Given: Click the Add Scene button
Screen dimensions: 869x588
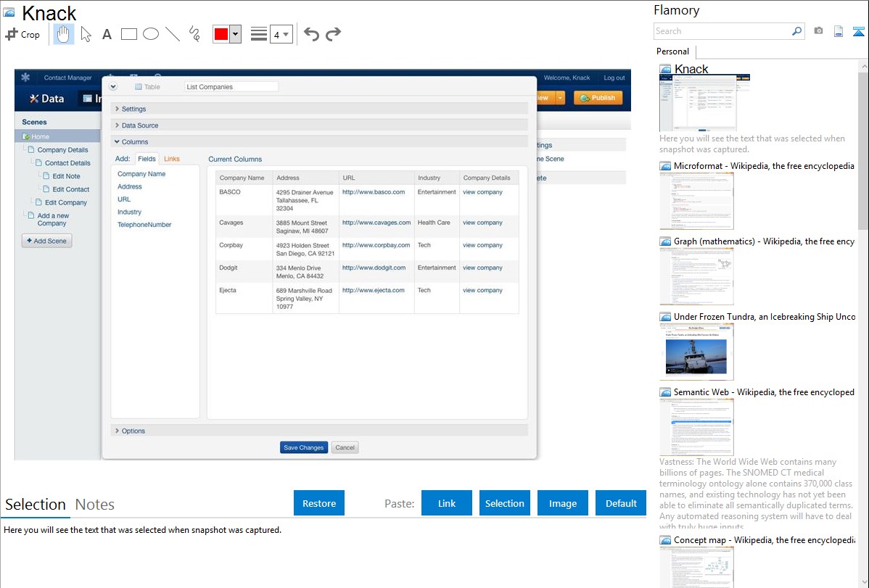Looking at the screenshot, I should [x=47, y=241].
